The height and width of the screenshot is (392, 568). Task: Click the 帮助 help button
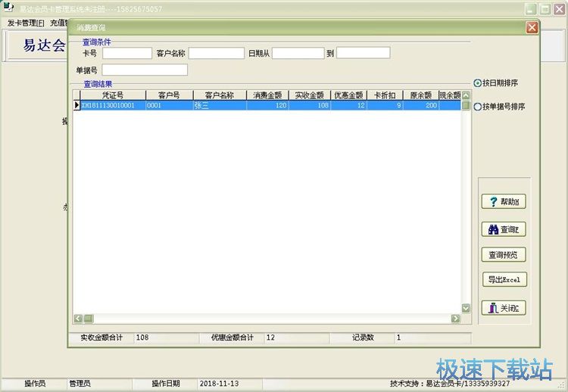[x=504, y=201]
